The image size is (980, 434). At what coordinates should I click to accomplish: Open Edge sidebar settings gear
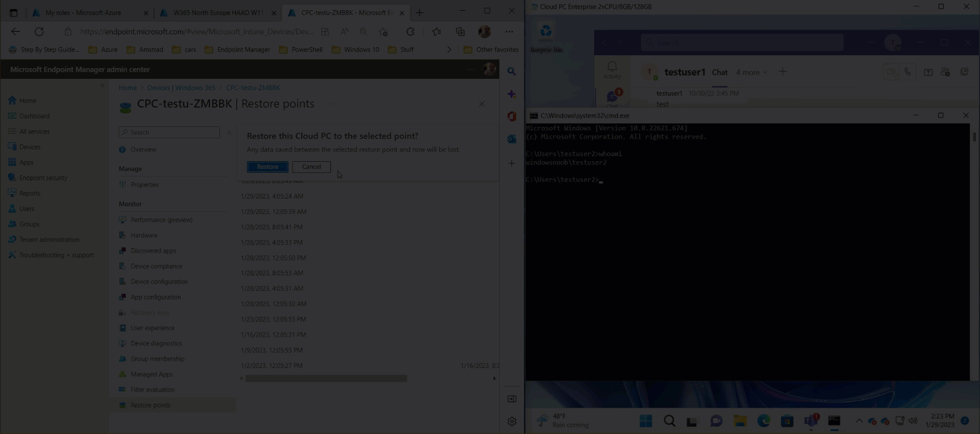point(512,421)
